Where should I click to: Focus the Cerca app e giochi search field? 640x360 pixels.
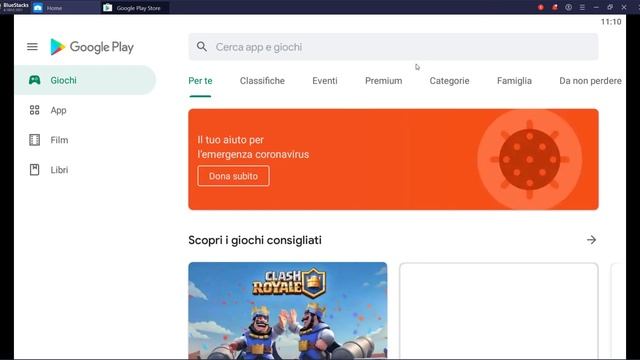393,47
